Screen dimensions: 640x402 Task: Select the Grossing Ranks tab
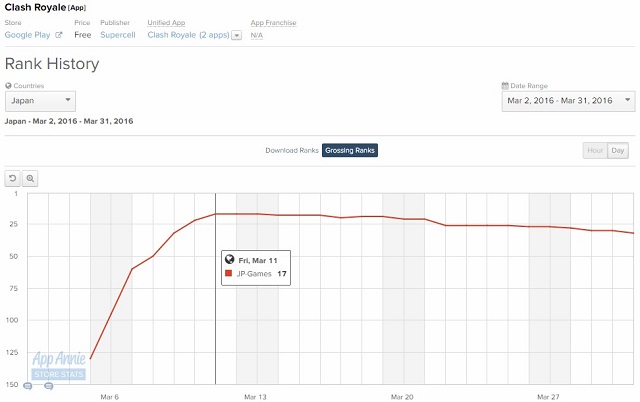tap(350, 150)
